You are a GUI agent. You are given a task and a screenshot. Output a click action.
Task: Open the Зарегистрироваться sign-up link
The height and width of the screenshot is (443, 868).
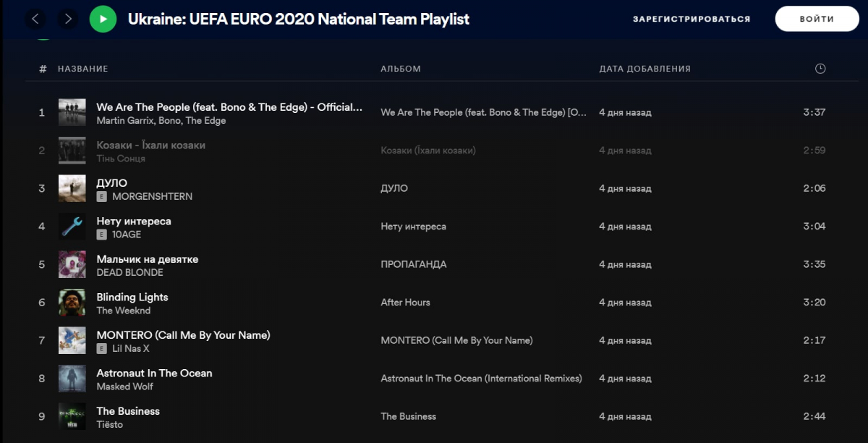pos(692,19)
